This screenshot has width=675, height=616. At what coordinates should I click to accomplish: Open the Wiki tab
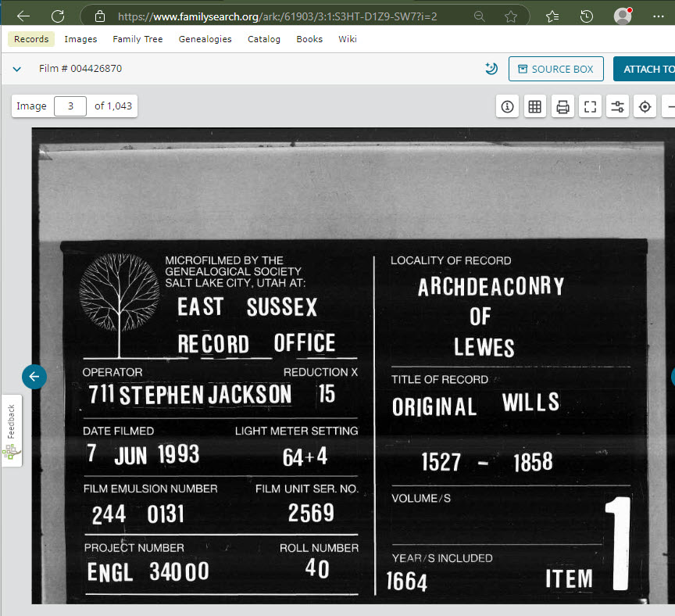(x=348, y=39)
